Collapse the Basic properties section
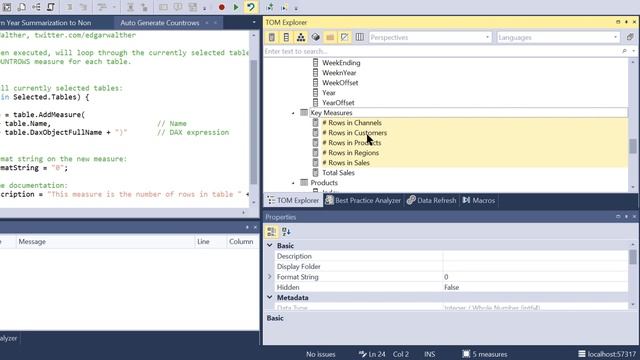Viewport: 640px width, 360px height. click(x=270, y=245)
